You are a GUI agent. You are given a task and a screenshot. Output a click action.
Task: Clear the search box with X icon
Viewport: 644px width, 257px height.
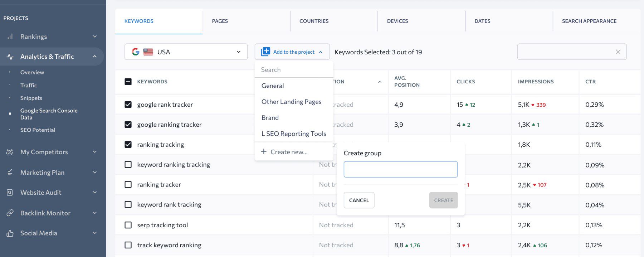tap(618, 52)
